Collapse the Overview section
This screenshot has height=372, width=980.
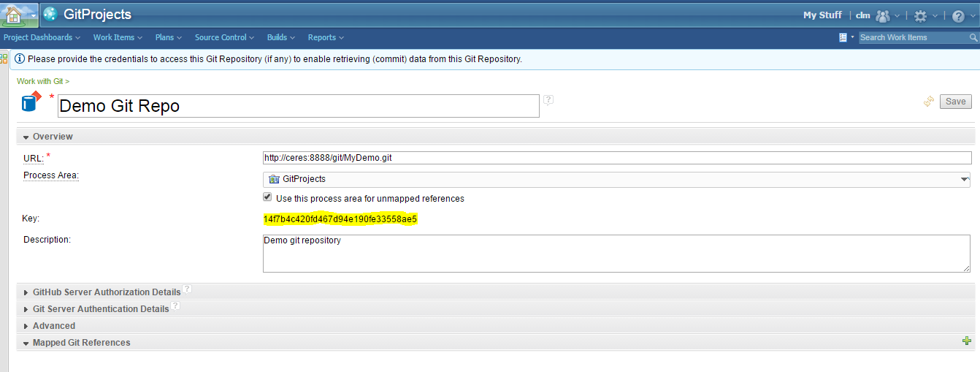coord(53,136)
